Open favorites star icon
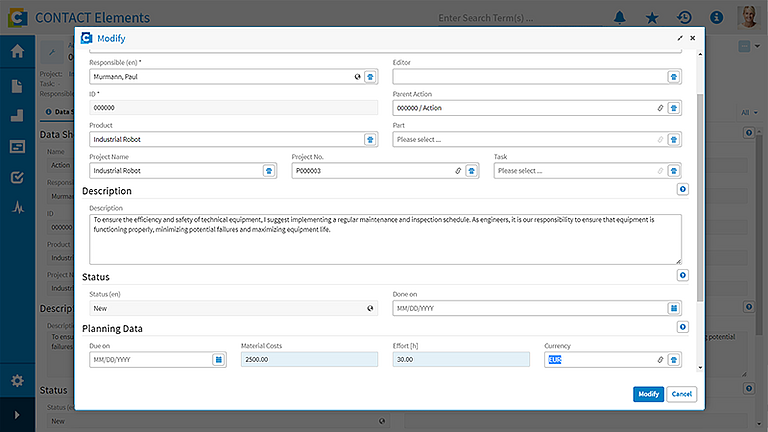This screenshot has width=768, height=432. tap(652, 18)
